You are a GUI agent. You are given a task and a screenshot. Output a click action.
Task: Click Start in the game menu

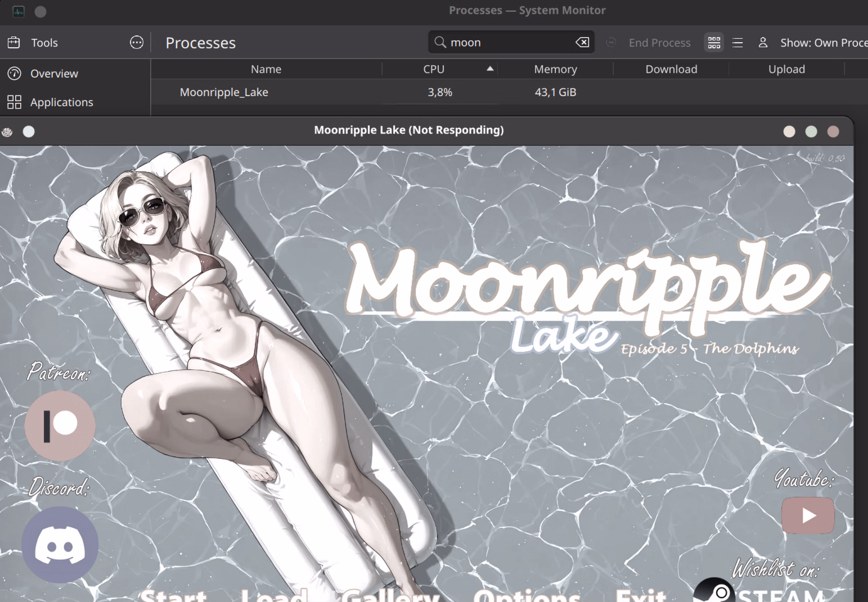pyautogui.click(x=174, y=595)
